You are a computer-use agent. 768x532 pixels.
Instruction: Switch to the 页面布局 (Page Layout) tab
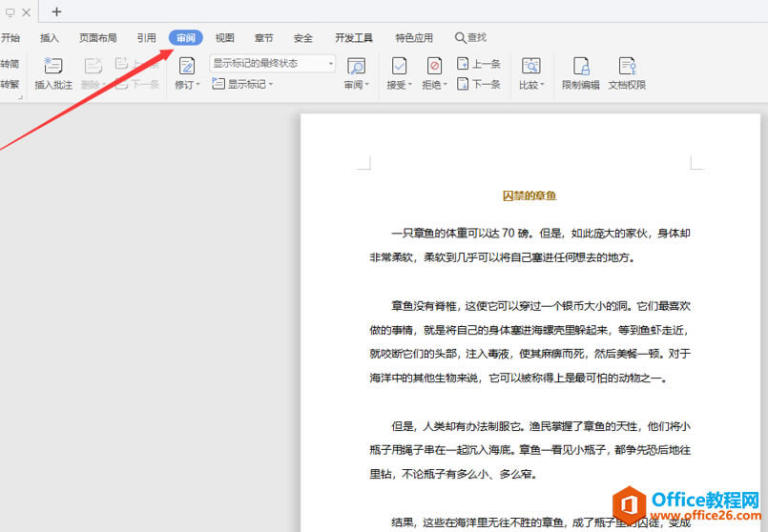[x=98, y=38]
